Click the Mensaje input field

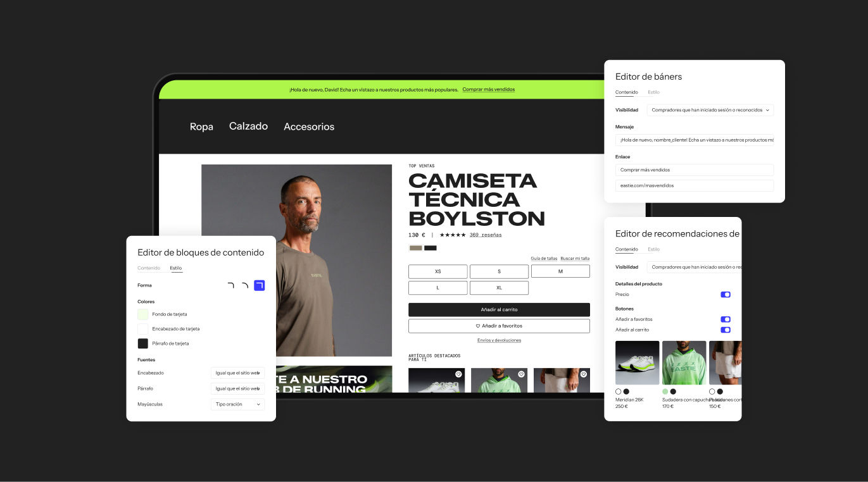click(695, 140)
